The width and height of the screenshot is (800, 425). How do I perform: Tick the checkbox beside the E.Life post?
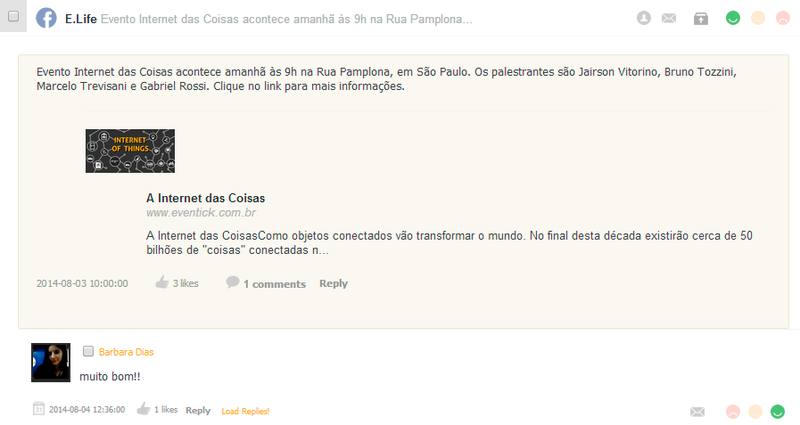(x=14, y=17)
